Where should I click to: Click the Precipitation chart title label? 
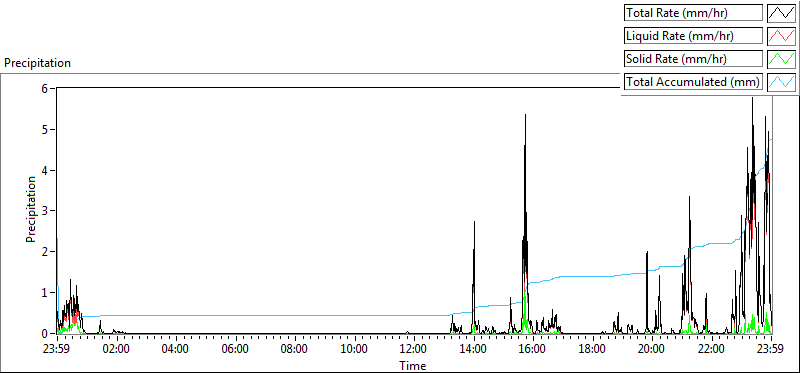point(37,63)
